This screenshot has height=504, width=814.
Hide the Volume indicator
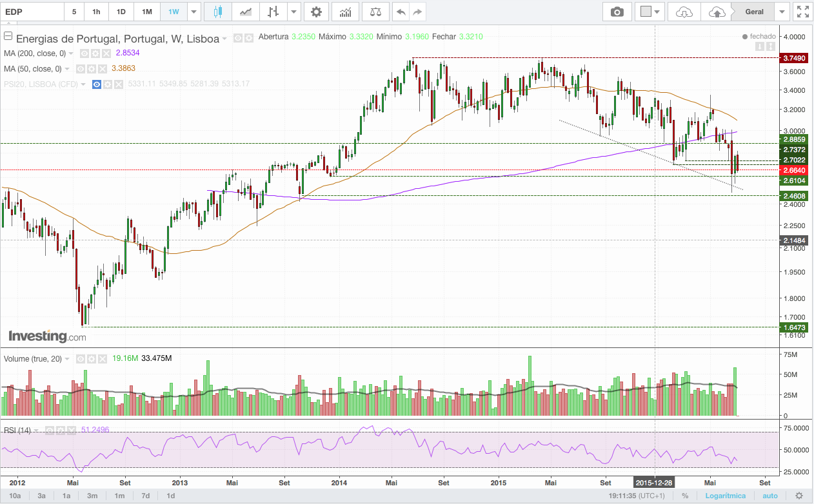pyautogui.click(x=81, y=359)
